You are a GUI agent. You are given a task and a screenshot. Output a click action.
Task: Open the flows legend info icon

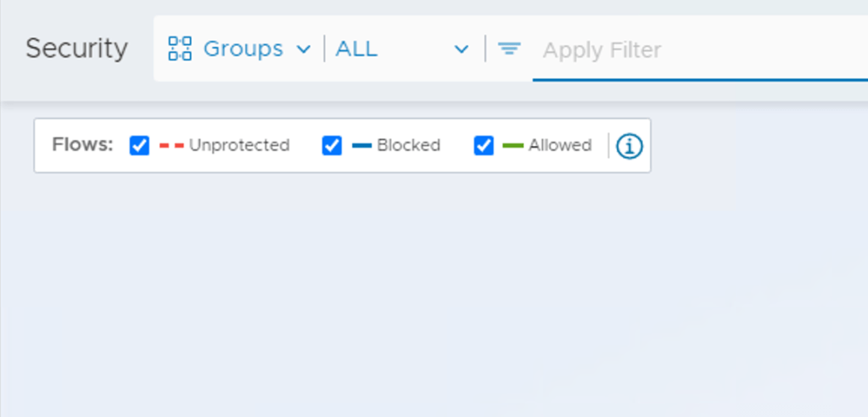(629, 146)
